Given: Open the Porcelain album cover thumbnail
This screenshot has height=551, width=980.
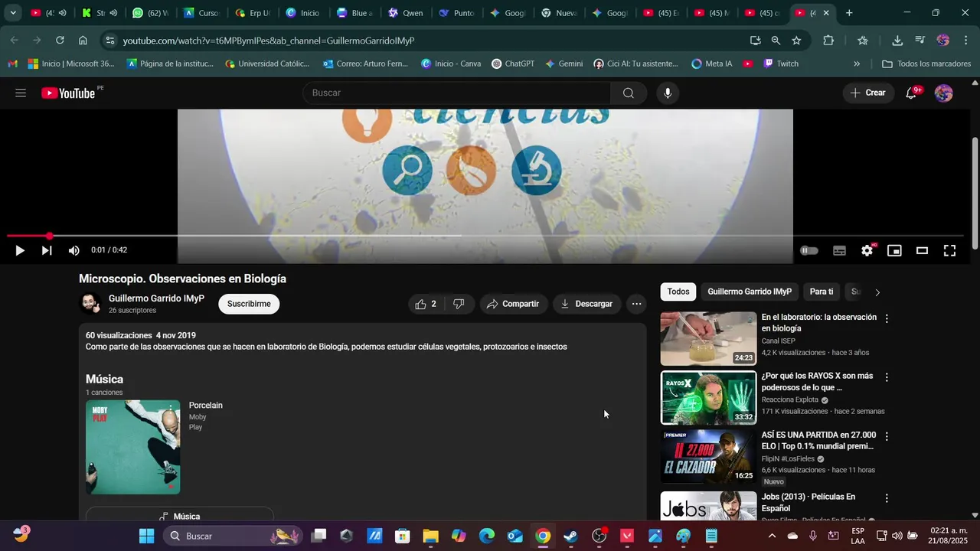Looking at the screenshot, I should tap(133, 447).
